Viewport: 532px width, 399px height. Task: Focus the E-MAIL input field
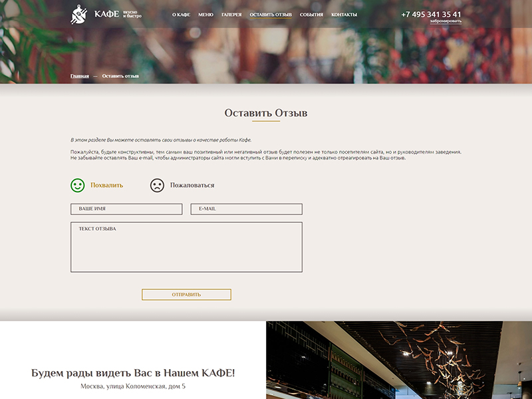coord(246,209)
